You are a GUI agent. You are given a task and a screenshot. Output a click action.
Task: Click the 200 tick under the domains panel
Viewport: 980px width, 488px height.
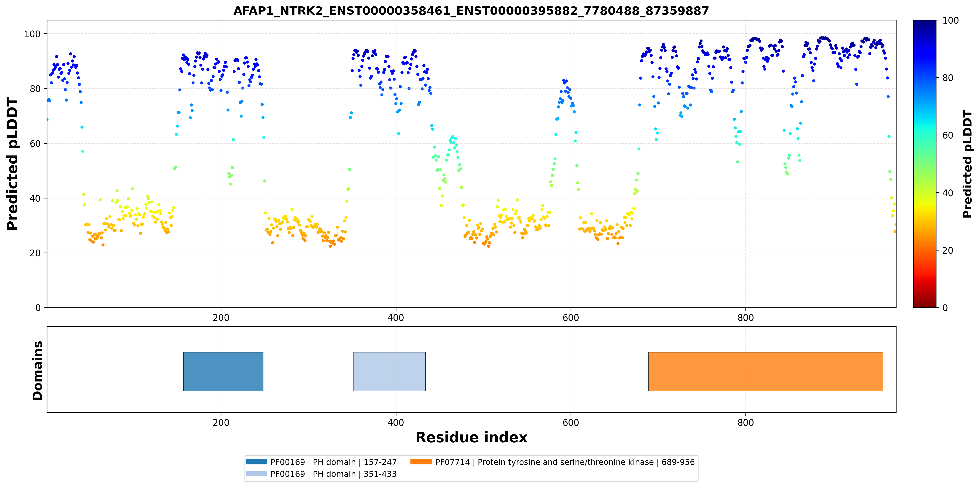(221, 423)
